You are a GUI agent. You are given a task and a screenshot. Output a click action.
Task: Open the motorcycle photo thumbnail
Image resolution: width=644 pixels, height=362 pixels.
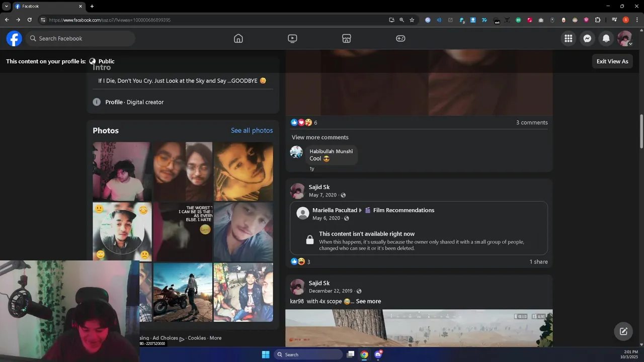coord(183,292)
